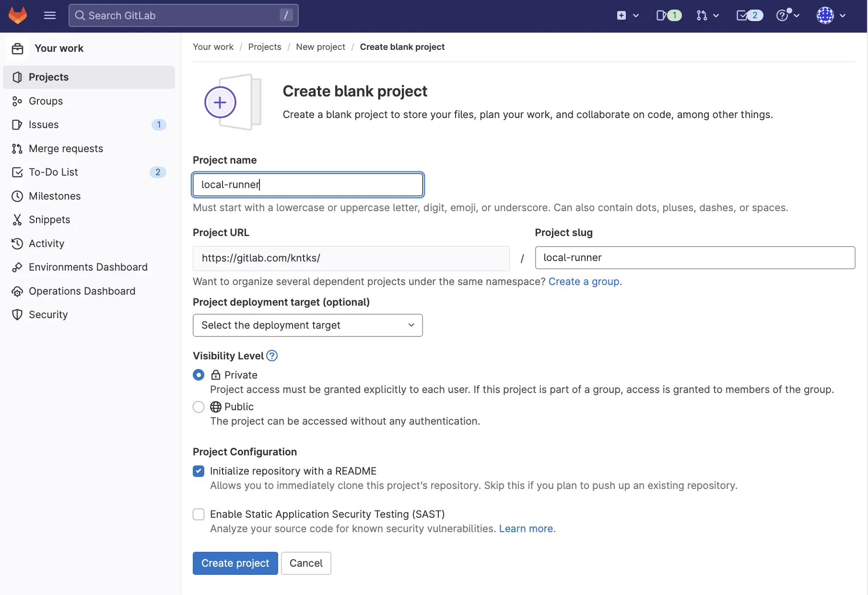Click the Visibility Level help icon
868x595 pixels.
tap(272, 356)
